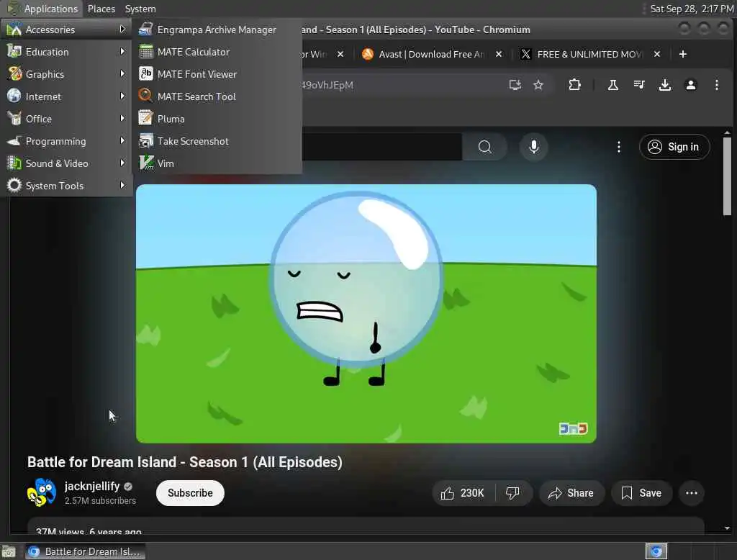This screenshot has width=737, height=560.
Task: Click the Vim icon
Action: (x=146, y=163)
